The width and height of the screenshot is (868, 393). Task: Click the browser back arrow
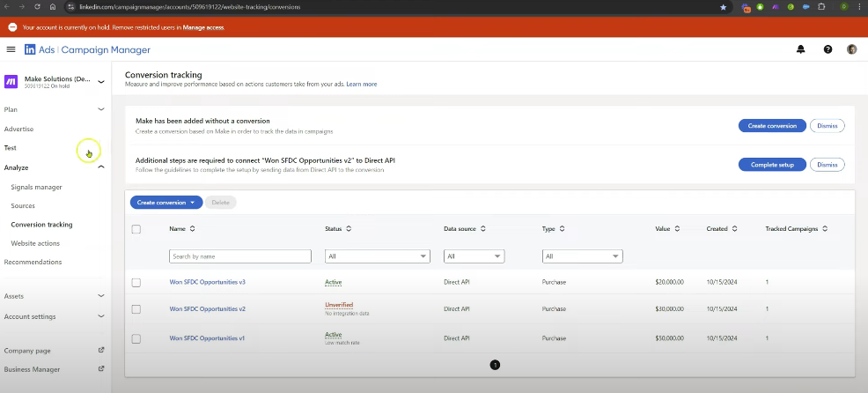click(7, 7)
